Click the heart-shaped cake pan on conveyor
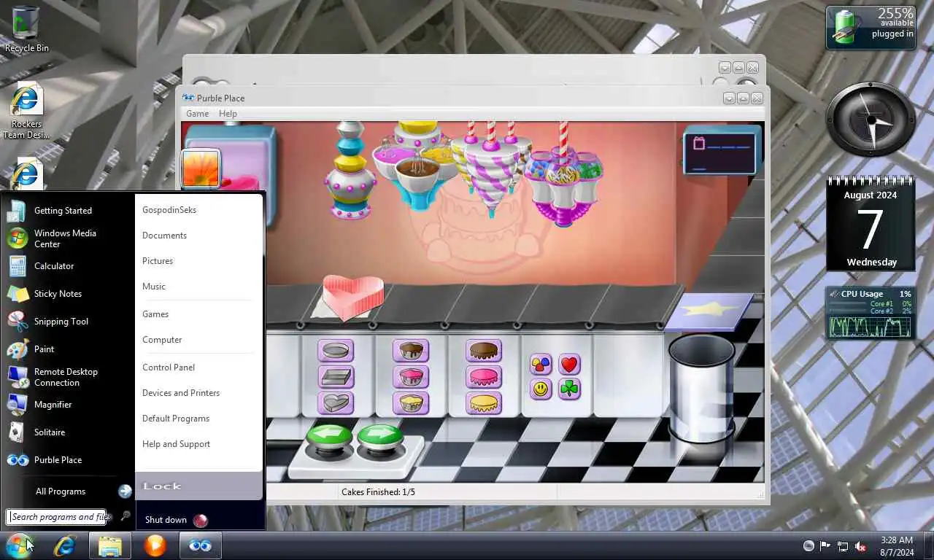The width and height of the screenshot is (934, 560). pos(353,295)
